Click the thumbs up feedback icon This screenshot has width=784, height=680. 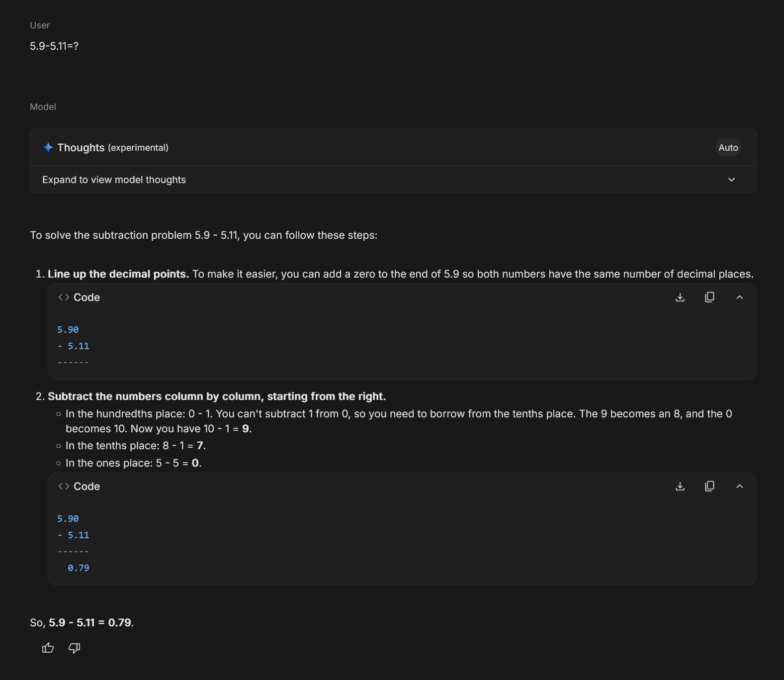click(48, 648)
